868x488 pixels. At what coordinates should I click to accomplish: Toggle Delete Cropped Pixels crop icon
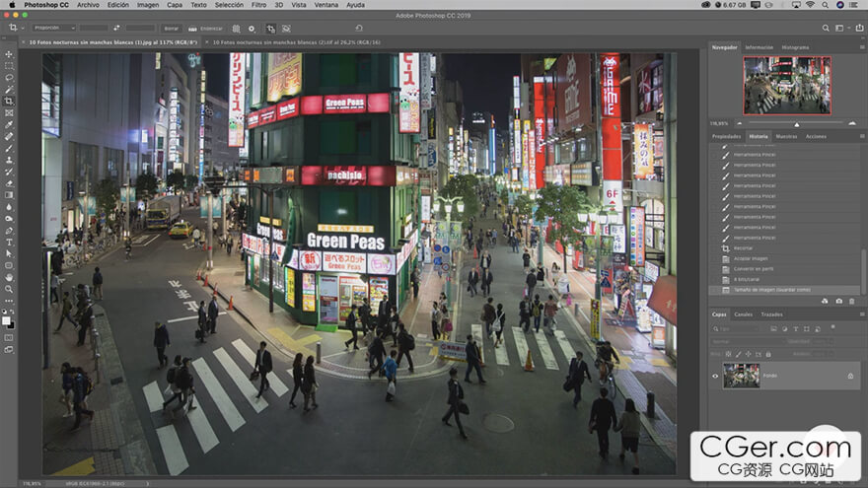coord(270,29)
